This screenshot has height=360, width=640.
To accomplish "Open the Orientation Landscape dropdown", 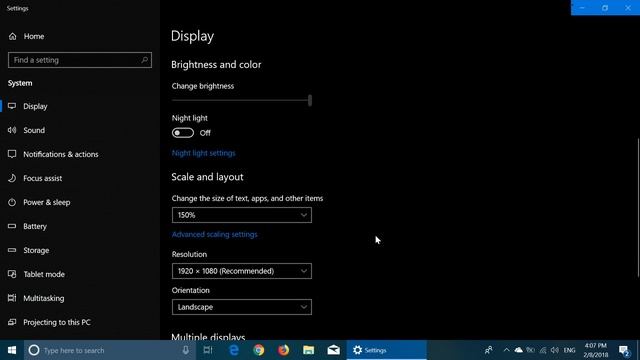I will pyautogui.click(x=242, y=307).
